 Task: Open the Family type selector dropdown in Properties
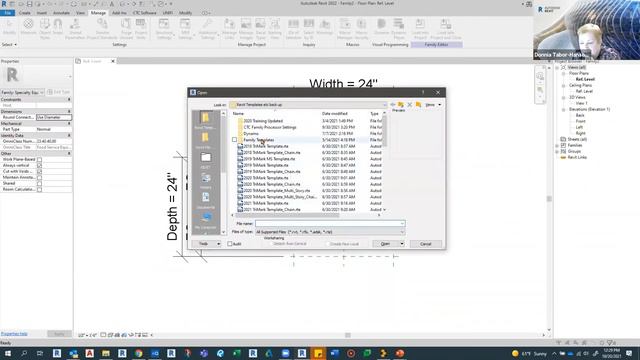click(23, 93)
